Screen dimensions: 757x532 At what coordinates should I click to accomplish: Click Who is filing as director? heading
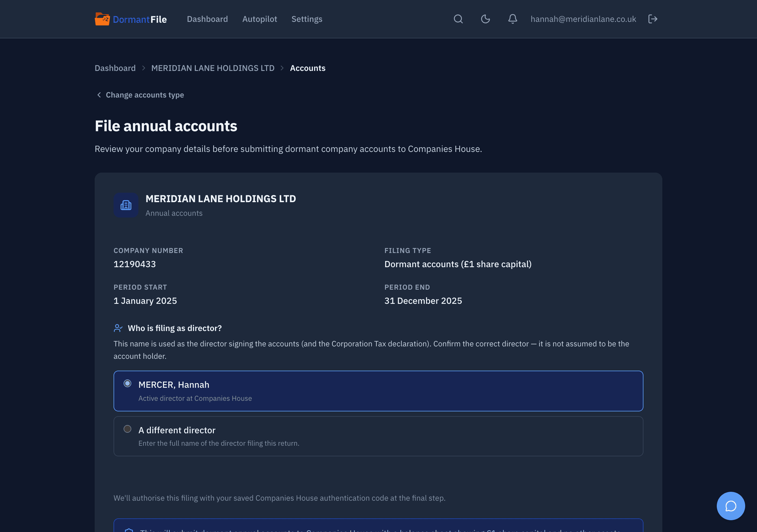click(x=175, y=328)
